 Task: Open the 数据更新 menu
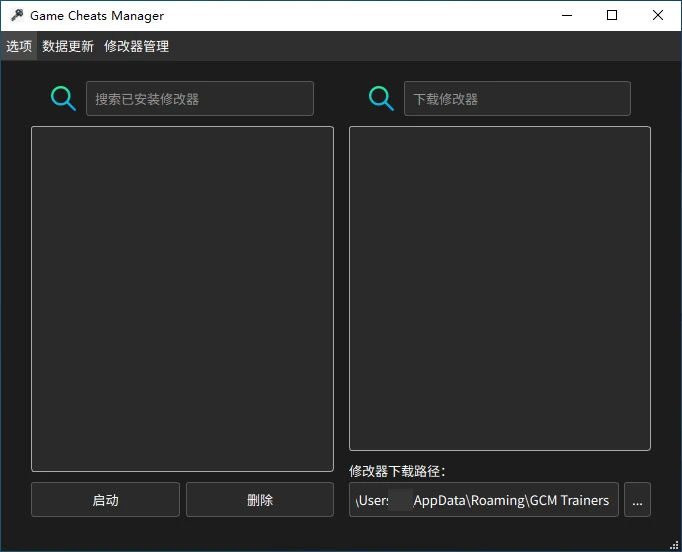click(68, 46)
